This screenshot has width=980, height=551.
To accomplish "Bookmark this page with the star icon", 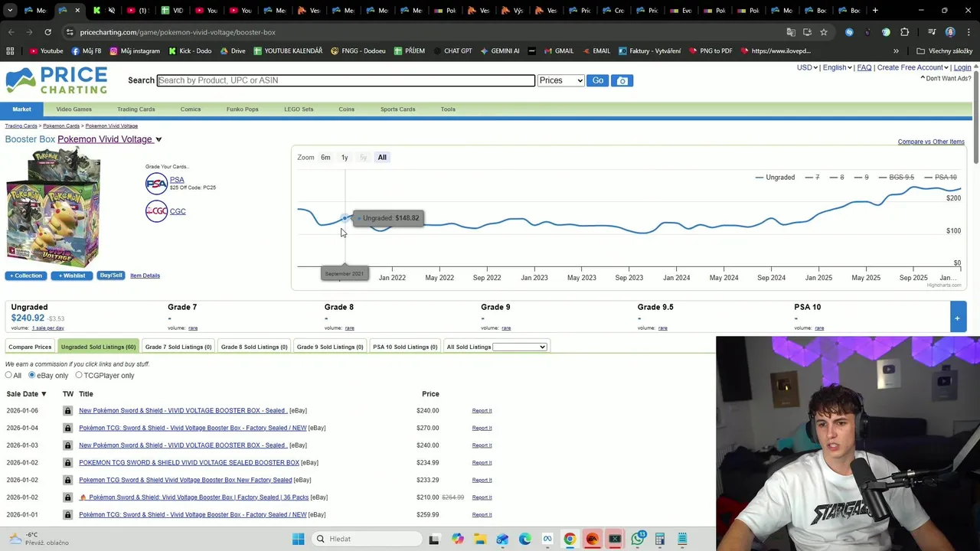I will coord(824,32).
